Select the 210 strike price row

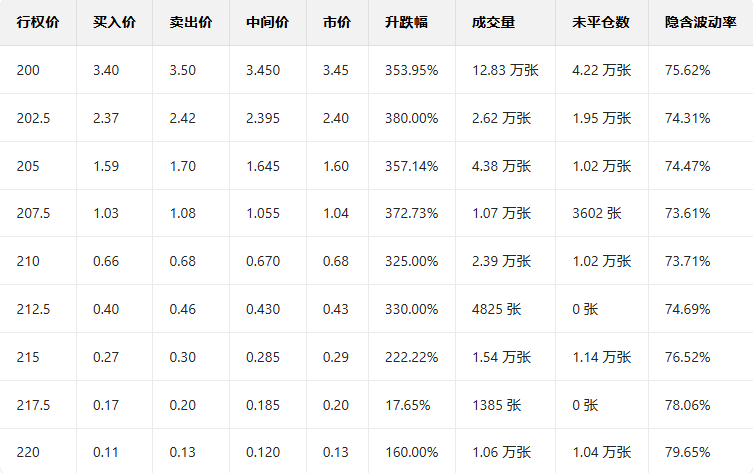(29, 261)
